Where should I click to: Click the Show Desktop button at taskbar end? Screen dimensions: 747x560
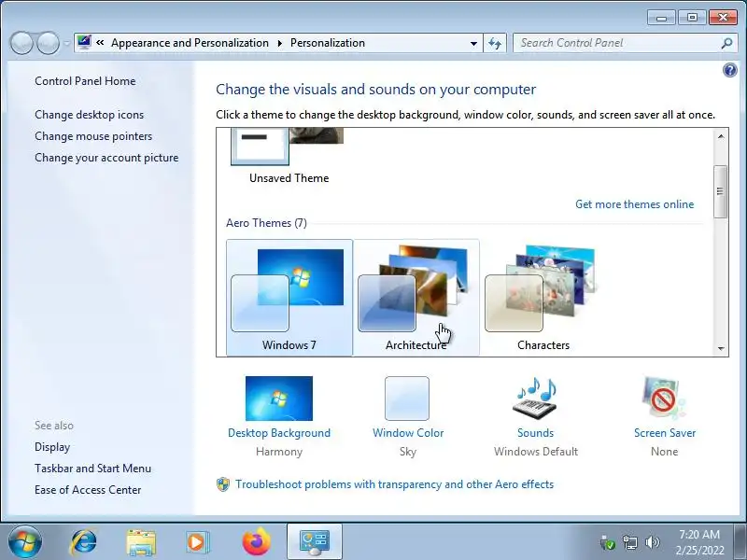(x=740, y=542)
